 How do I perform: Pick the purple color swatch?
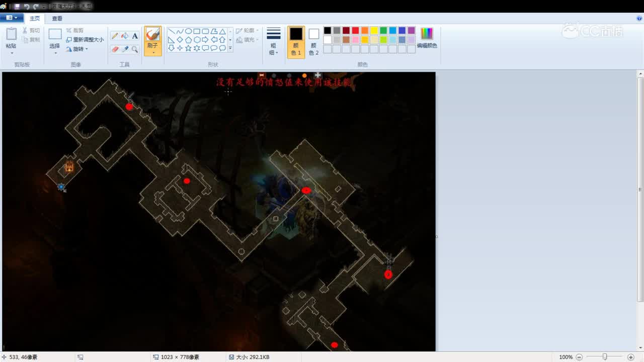tap(412, 31)
